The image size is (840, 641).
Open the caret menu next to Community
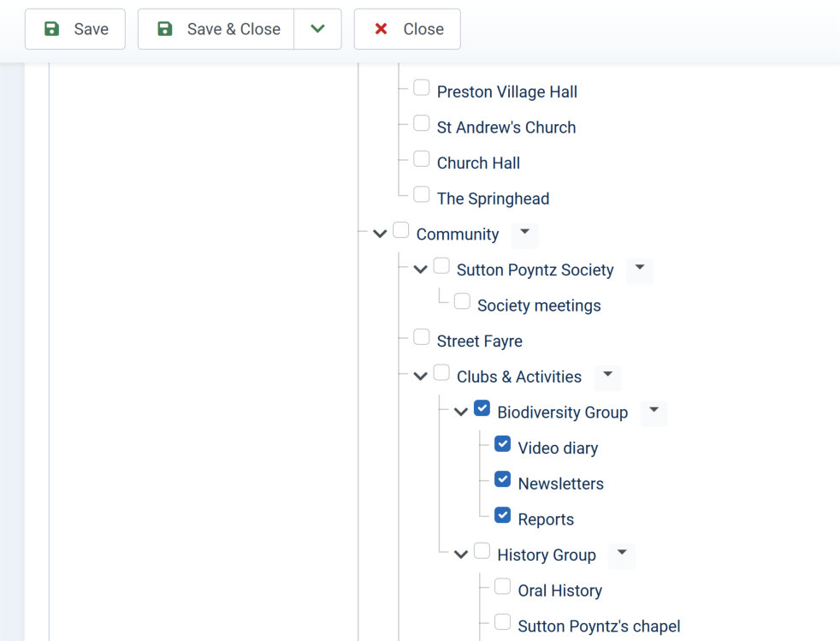pos(525,233)
